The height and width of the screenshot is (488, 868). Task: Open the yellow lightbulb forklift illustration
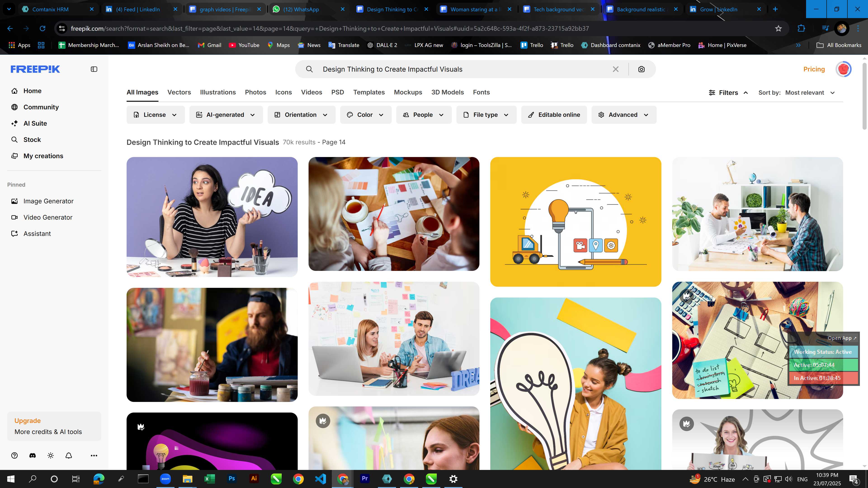(x=576, y=222)
